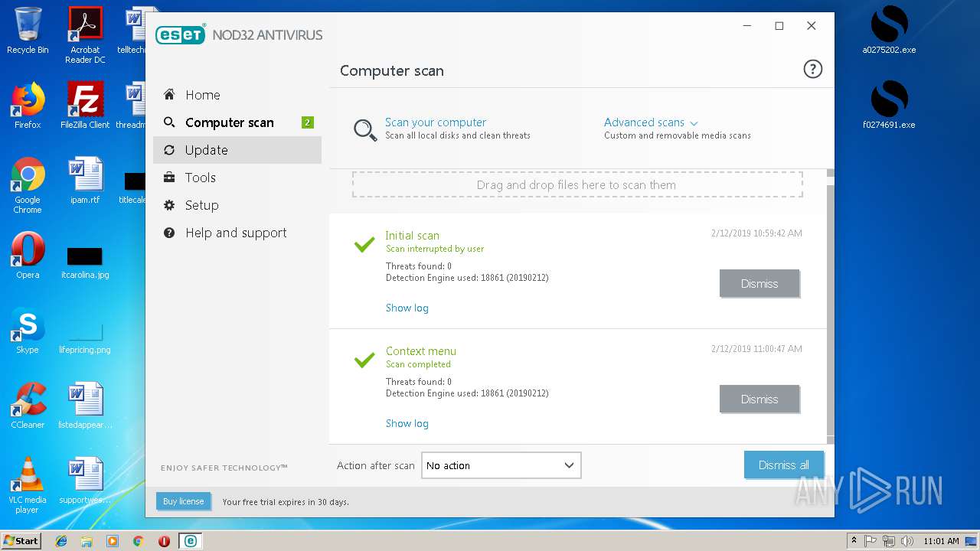Click ESET taskbar button
The width and height of the screenshot is (980, 551).
(190, 541)
